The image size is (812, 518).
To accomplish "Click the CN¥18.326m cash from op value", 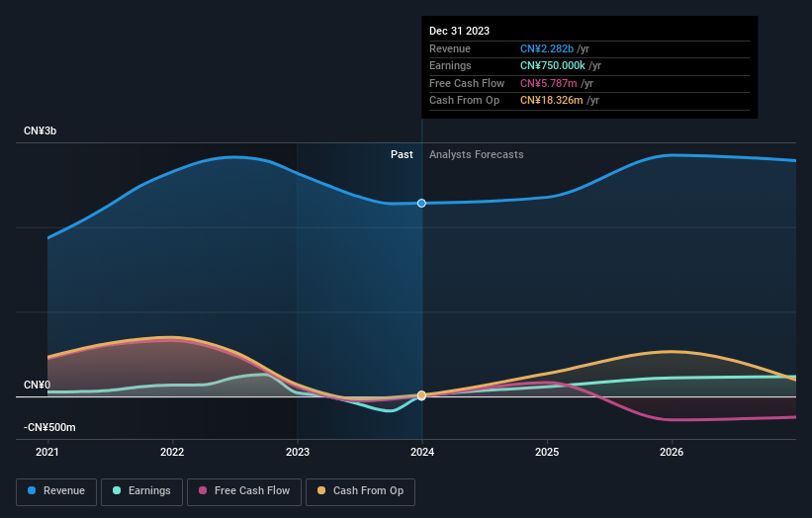I will point(552,101).
